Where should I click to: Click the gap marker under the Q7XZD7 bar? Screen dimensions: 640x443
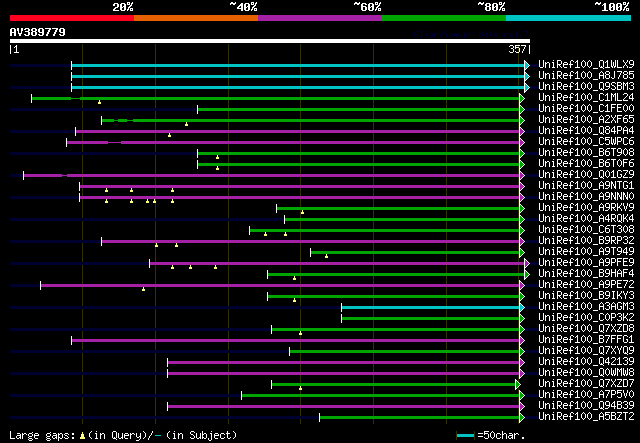click(300, 389)
